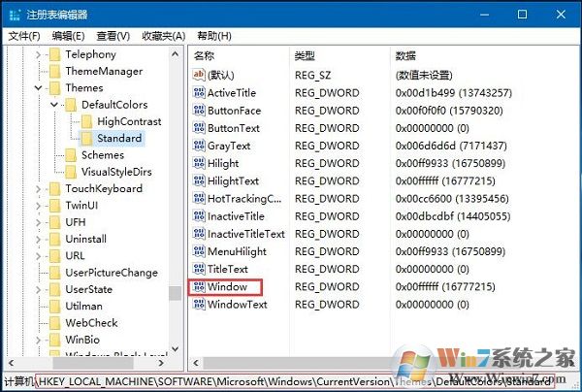Expand the WinBio tree node
This screenshot has height=392, width=582.
[x=38, y=340]
